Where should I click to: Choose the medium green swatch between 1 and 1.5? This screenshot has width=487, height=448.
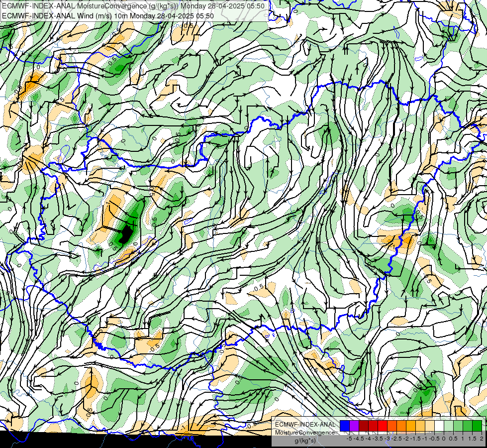point(468,426)
